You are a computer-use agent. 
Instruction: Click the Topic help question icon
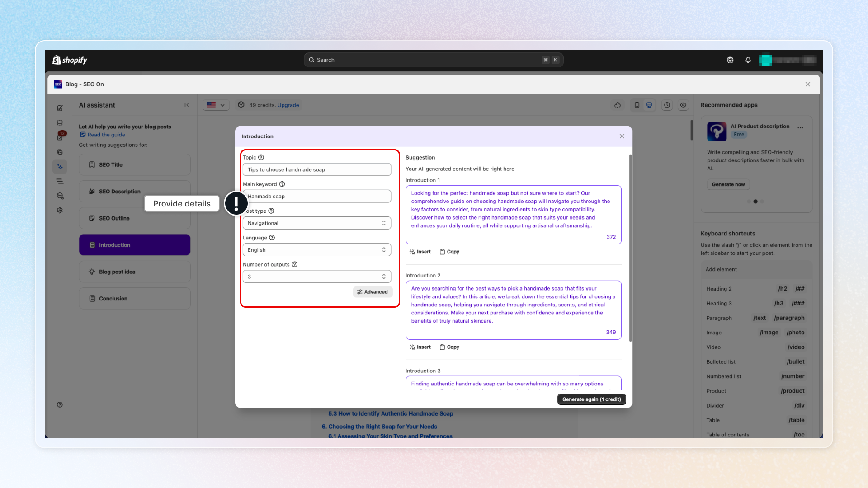[261, 158]
